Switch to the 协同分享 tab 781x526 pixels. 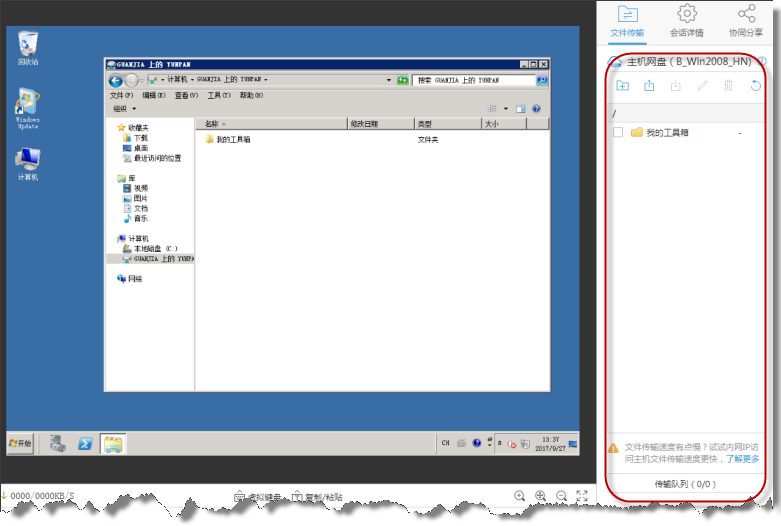coord(746,22)
